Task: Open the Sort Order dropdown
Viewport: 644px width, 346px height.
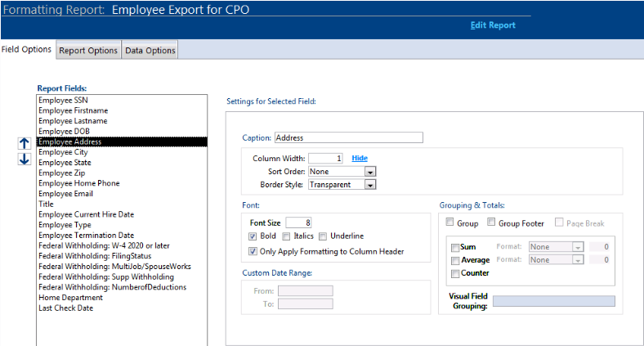Action: click(370, 172)
